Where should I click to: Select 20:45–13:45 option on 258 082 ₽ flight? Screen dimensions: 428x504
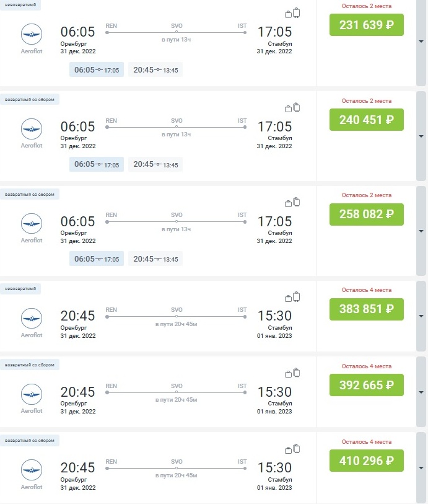point(155,259)
